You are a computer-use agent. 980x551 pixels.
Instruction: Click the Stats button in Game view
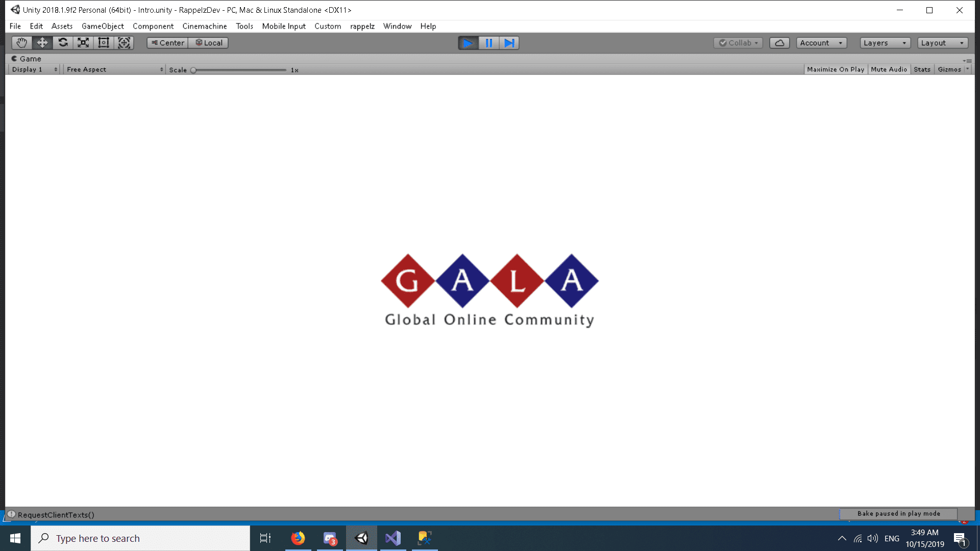[921, 69]
